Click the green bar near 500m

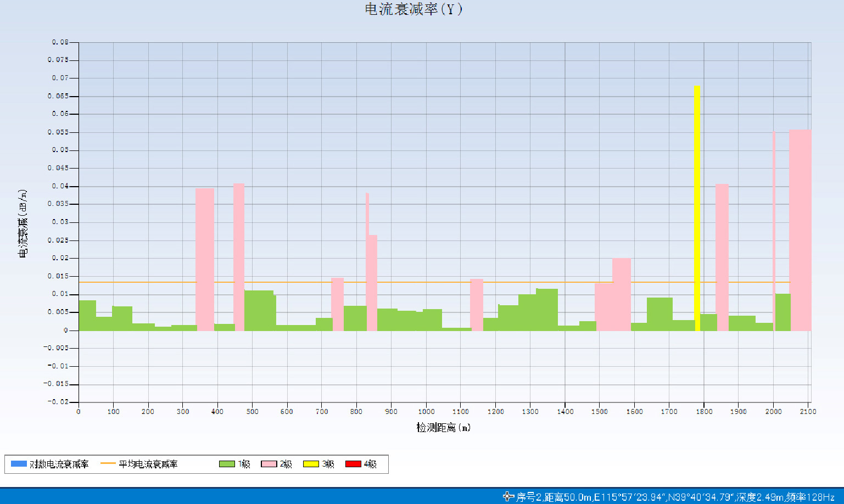259,311
